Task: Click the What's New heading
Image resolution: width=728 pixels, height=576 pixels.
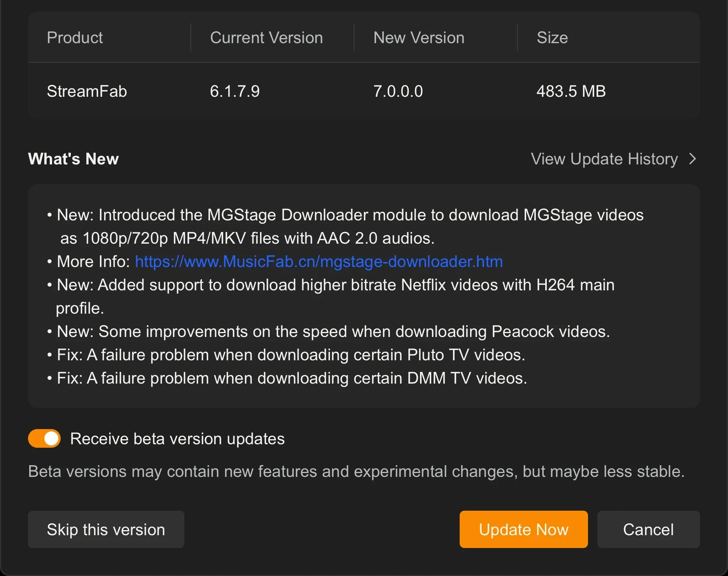Action: (73, 159)
